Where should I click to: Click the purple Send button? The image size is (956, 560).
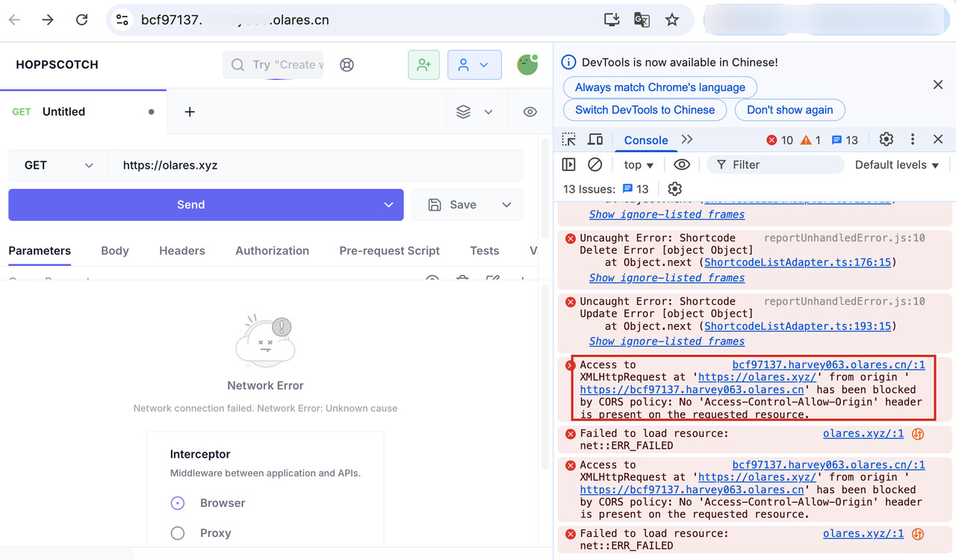[190, 205]
